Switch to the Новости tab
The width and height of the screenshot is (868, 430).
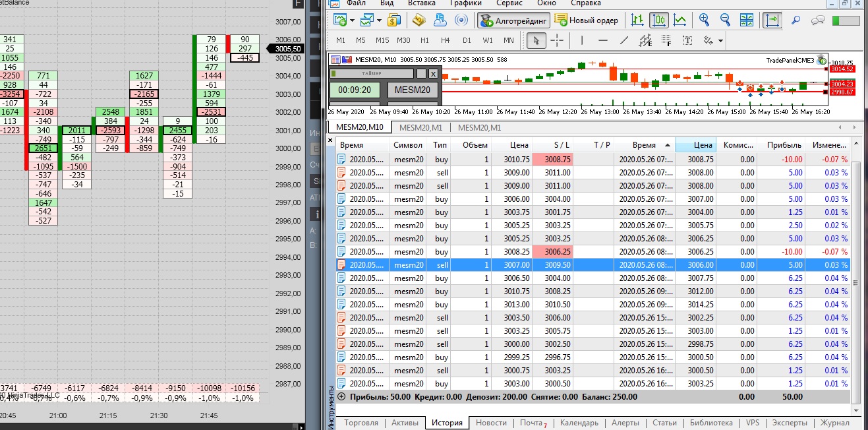[491, 423]
